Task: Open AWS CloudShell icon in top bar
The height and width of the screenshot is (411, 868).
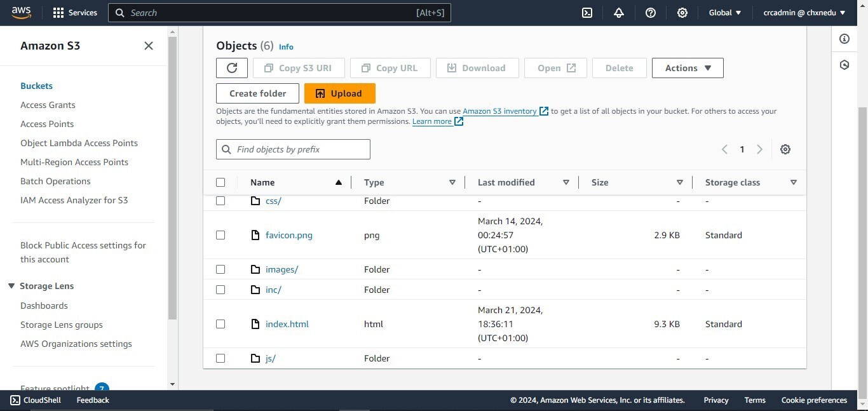Action: click(587, 13)
